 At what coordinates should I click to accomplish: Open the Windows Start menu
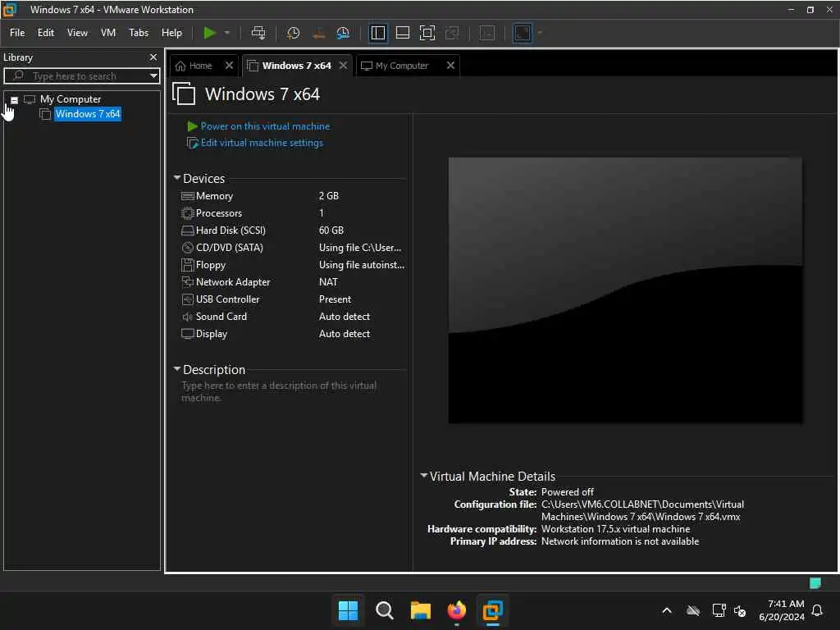[348, 610]
